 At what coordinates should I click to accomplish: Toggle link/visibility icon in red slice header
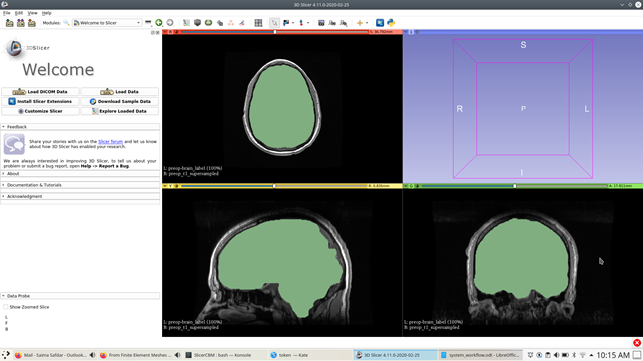click(176, 32)
